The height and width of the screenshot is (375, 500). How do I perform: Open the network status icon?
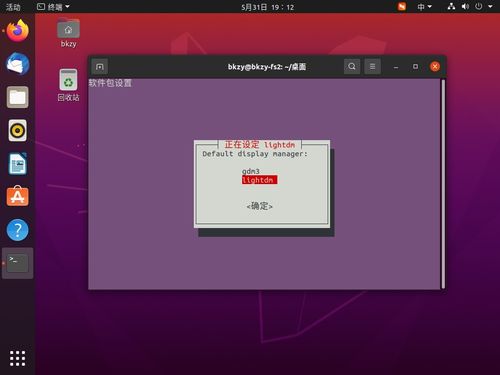coord(451,6)
